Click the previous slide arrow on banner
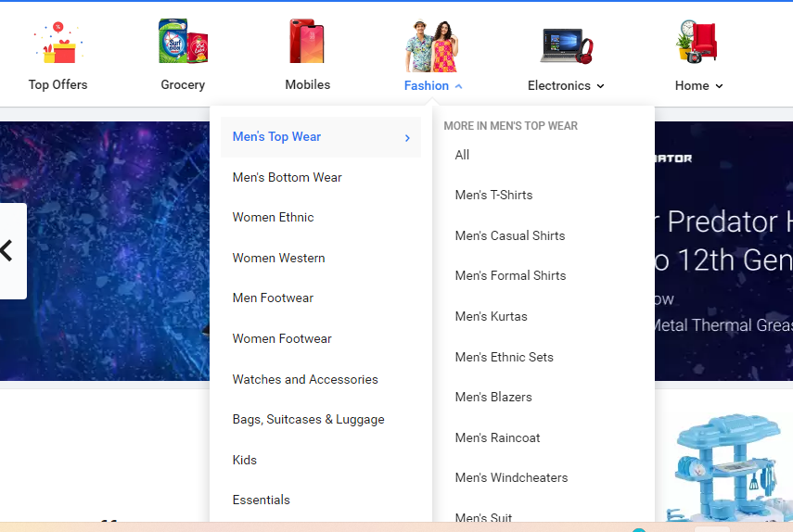Image resolution: width=793 pixels, height=532 pixels. [8, 250]
